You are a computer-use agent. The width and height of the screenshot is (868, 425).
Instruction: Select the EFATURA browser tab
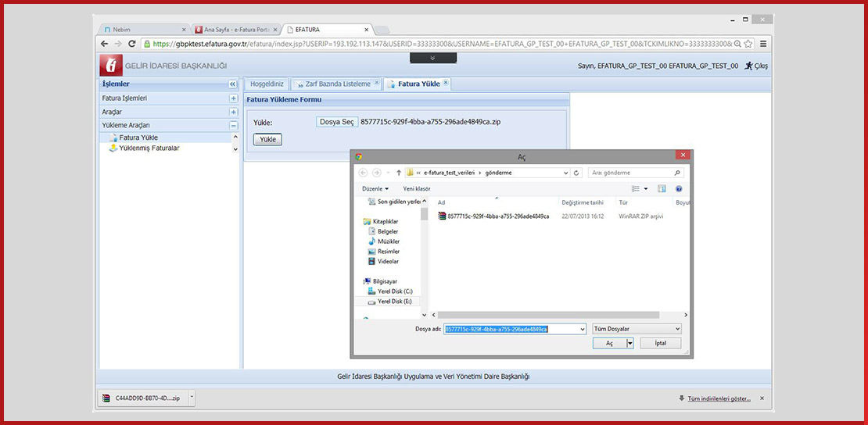pos(327,30)
